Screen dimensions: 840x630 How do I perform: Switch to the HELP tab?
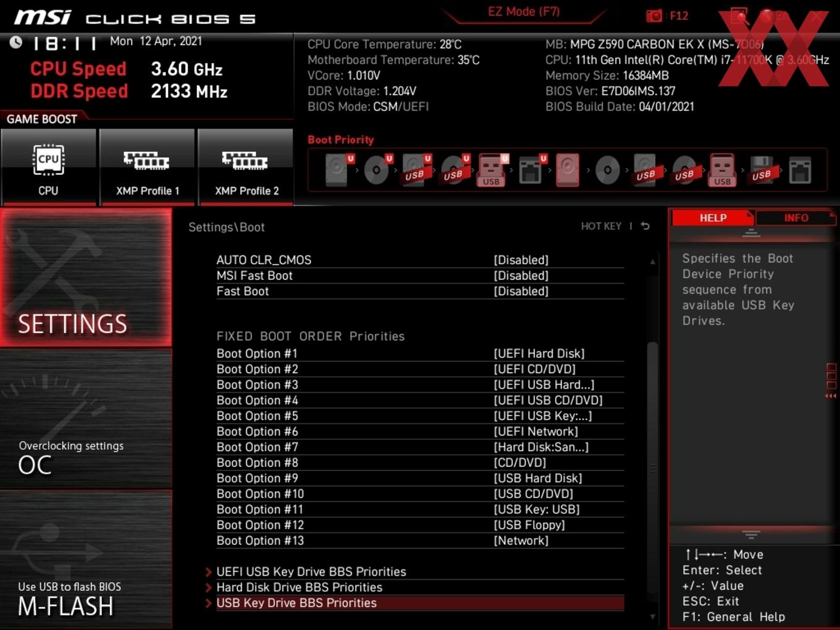pyautogui.click(x=713, y=218)
